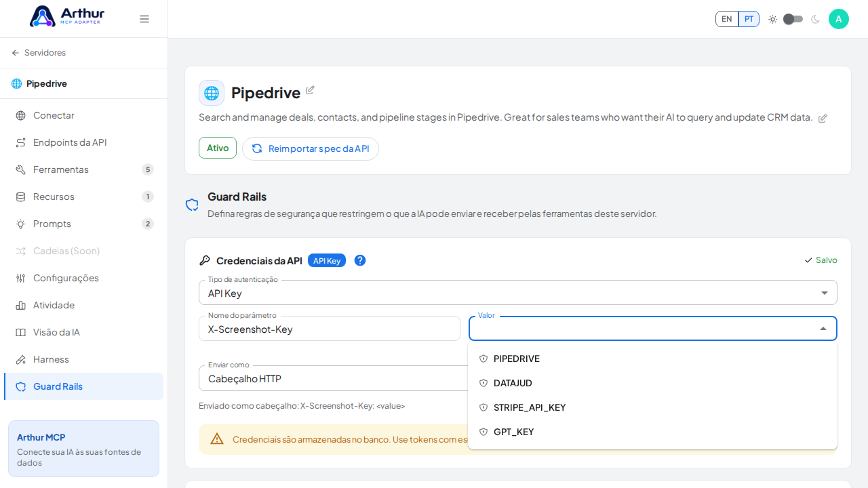Viewport: 868px width, 488px height.
Task: Click the Ferramentas wrench icon
Action: pos(21,169)
